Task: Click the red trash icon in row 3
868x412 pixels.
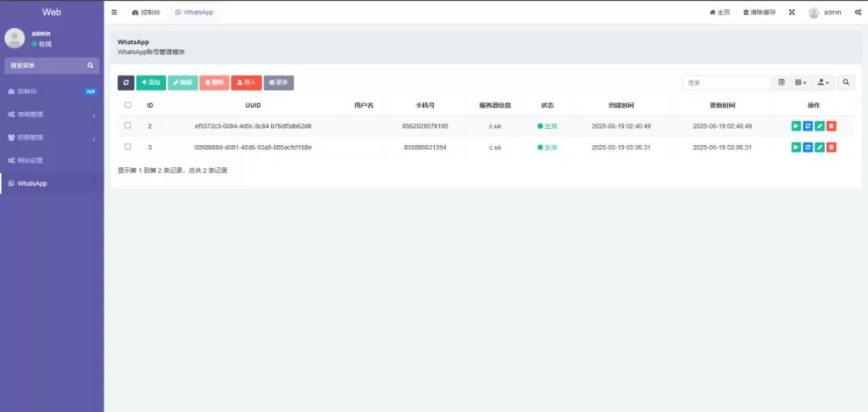Action: pyautogui.click(x=832, y=148)
